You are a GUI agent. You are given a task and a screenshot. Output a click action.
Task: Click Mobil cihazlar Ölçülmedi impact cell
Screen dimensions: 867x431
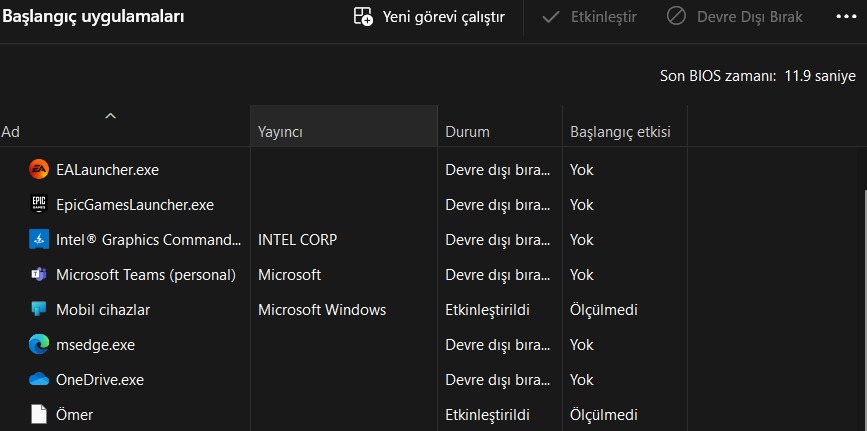click(603, 309)
